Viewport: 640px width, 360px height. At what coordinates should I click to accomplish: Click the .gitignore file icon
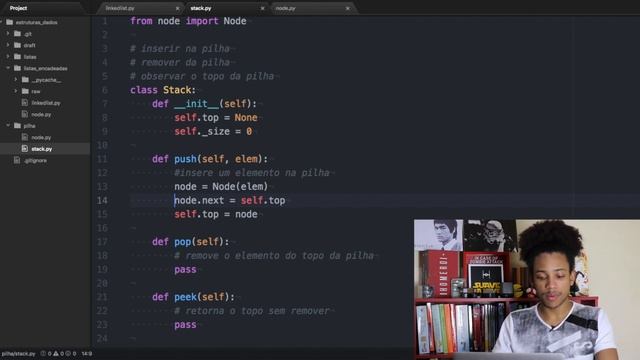17,160
